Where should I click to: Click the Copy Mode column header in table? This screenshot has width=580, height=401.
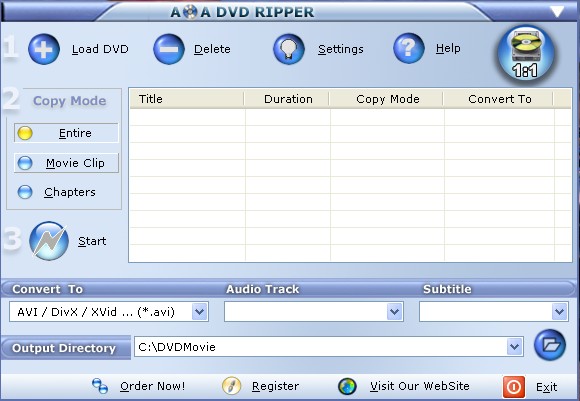click(x=387, y=99)
